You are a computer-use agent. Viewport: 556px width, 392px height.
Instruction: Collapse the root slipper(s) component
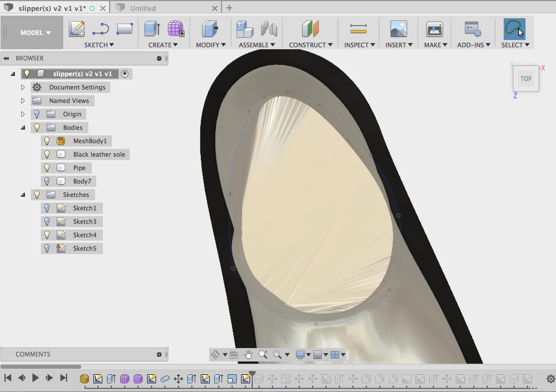click(x=13, y=74)
